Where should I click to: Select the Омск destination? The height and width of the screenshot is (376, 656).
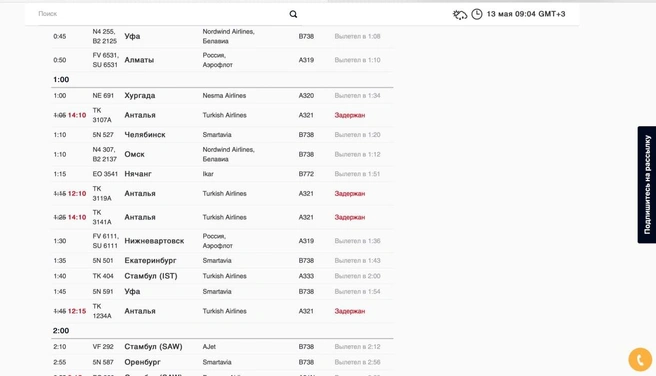[x=134, y=154]
